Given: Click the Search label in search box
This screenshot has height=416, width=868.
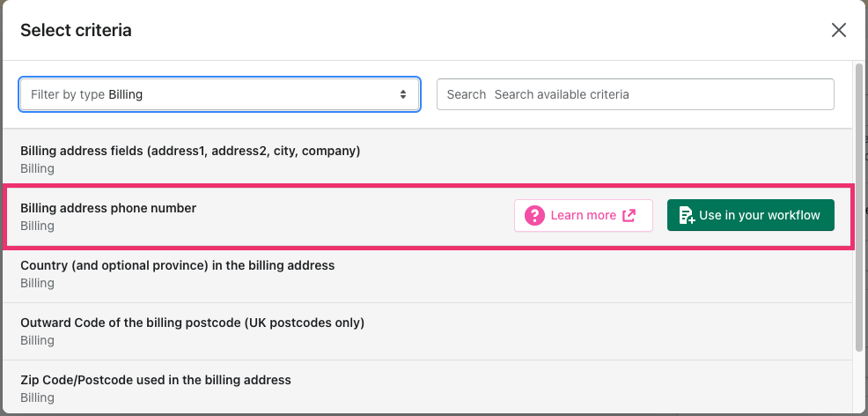Looking at the screenshot, I should (x=466, y=94).
